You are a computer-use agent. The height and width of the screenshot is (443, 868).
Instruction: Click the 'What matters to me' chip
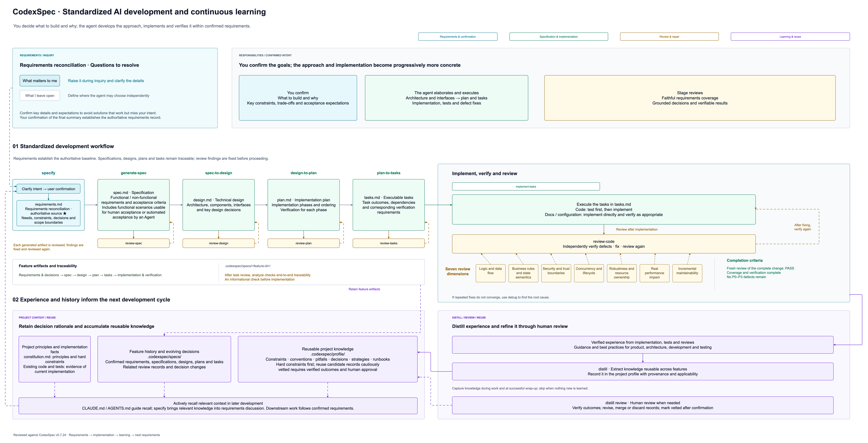(40, 81)
